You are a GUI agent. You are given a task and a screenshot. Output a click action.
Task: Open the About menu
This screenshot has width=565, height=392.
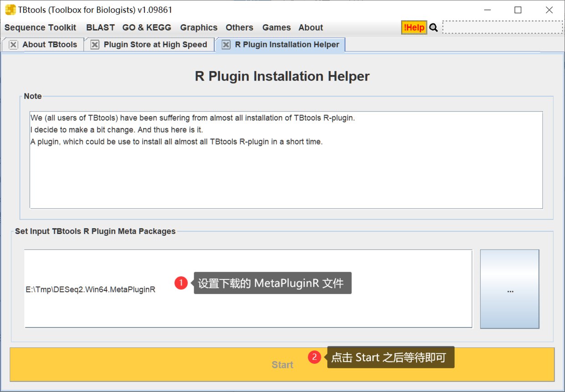point(311,27)
